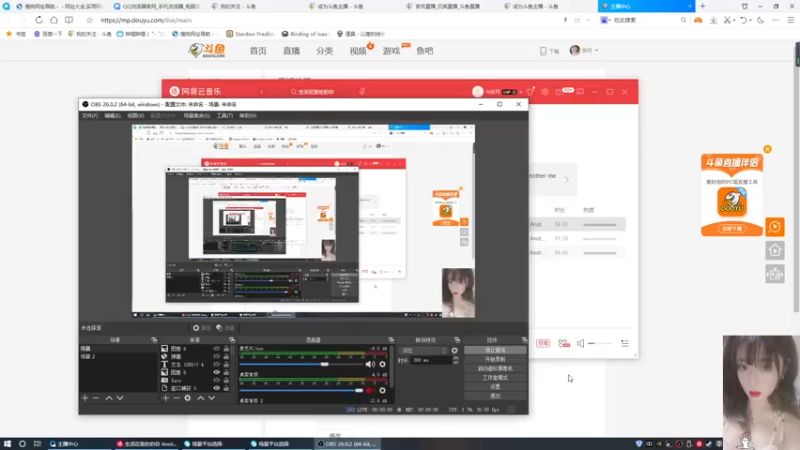800x450 pixels.
Task: Open OBS Scene Collection menu
Action: (196, 116)
